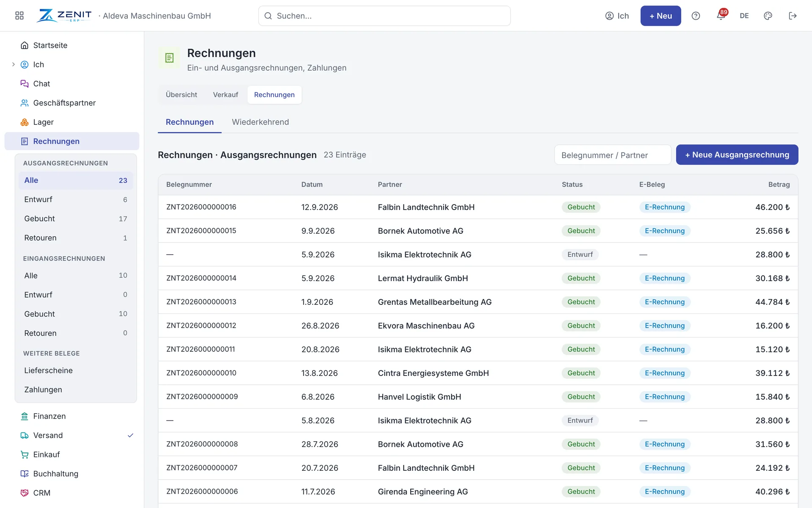Click the logout icon
The height and width of the screenshot is (508, 812).
coord(793,16)
